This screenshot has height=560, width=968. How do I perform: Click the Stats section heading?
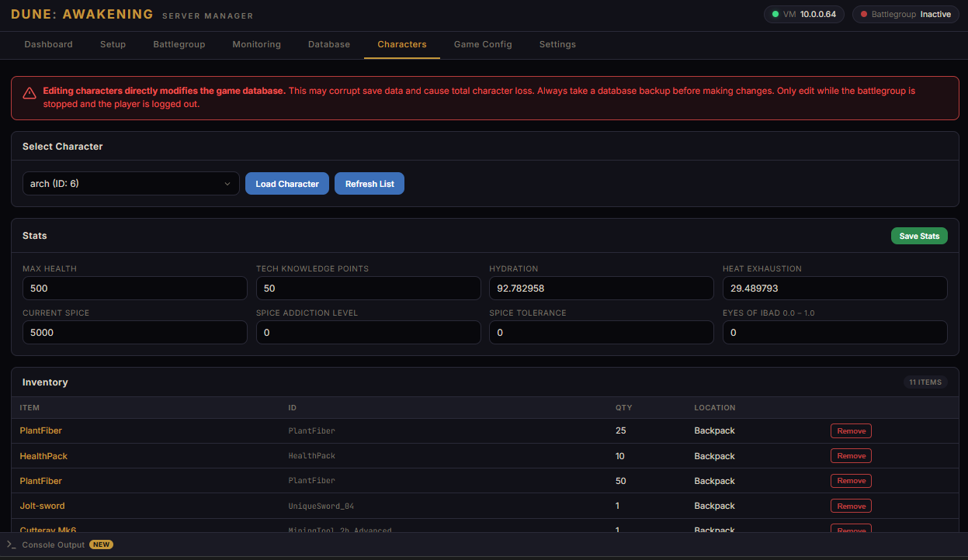(35, 236)
